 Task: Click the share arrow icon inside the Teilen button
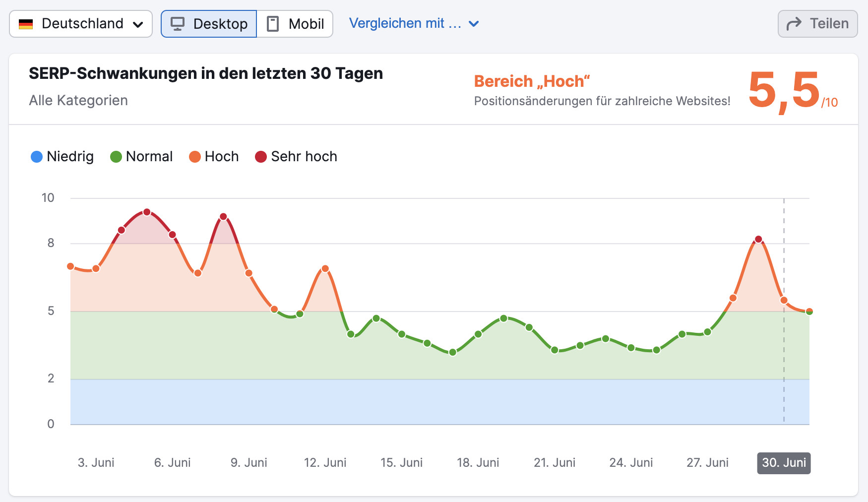pyautogui.click(x=795, y=23)
